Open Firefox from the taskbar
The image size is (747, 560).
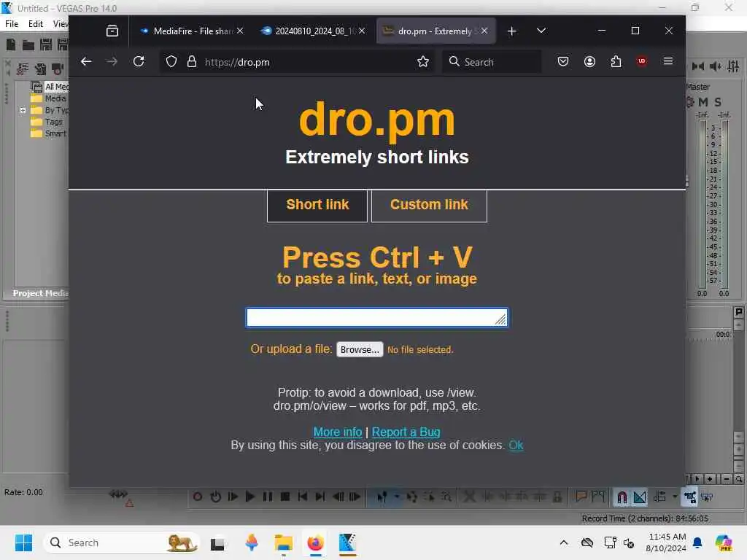[x=315, y=542]
